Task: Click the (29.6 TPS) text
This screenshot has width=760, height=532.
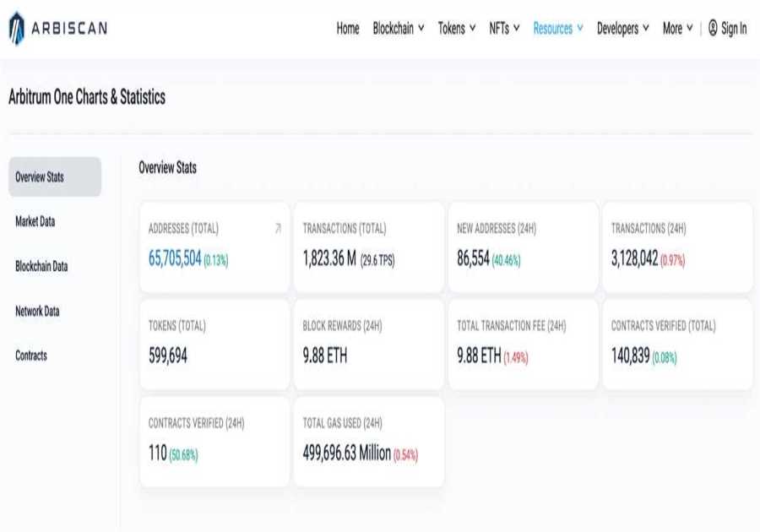Action: point(377,261)
